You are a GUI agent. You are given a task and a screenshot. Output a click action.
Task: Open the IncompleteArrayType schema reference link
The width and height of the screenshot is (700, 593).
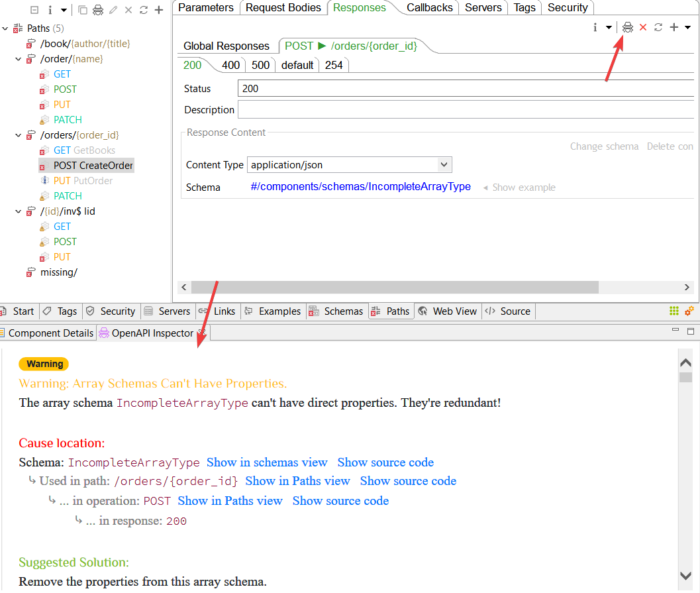[360, 187]
